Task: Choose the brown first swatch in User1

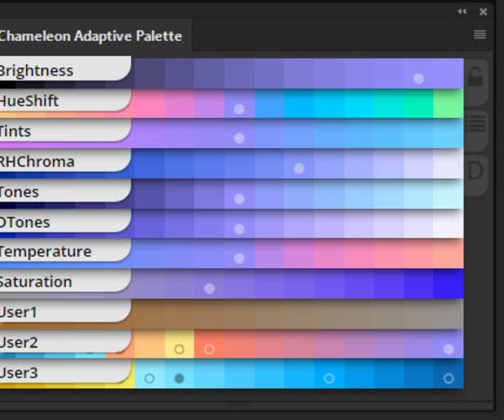Action: click(150, 314)
